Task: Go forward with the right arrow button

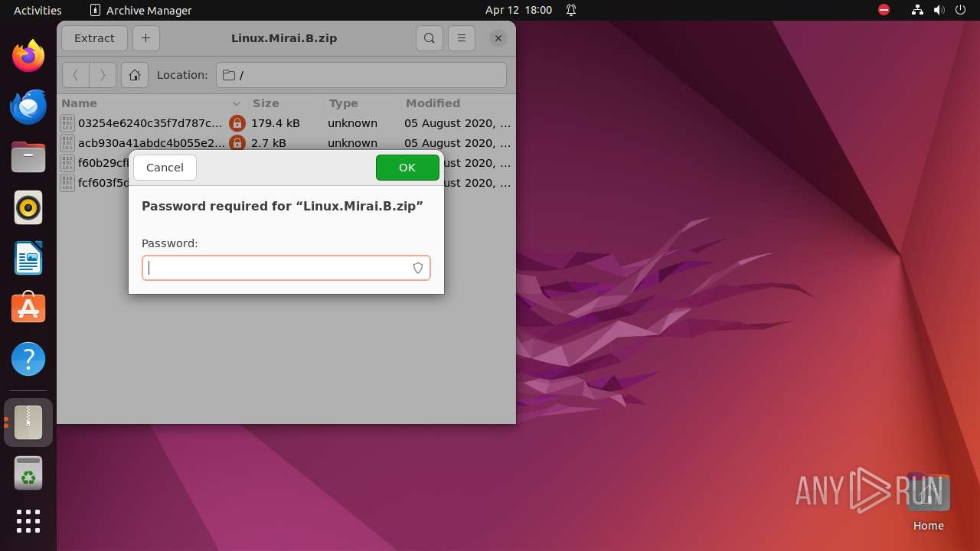Action: click(x=103, y=75)
